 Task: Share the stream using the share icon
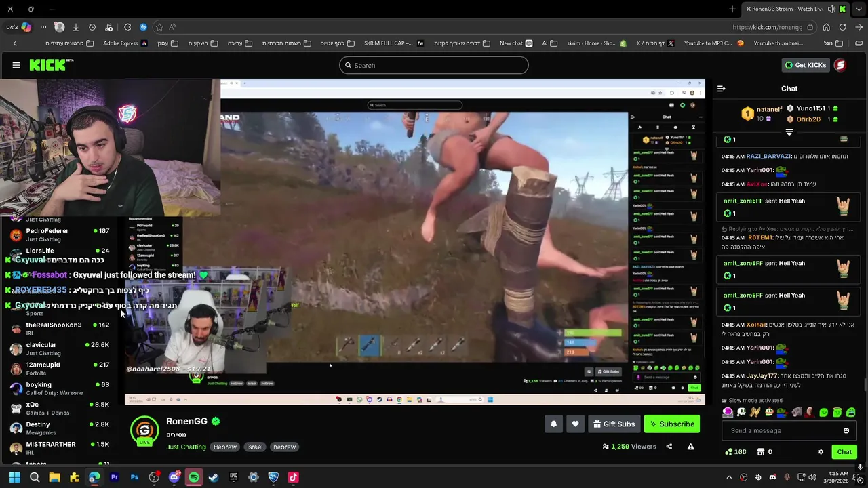coord(669,447)
